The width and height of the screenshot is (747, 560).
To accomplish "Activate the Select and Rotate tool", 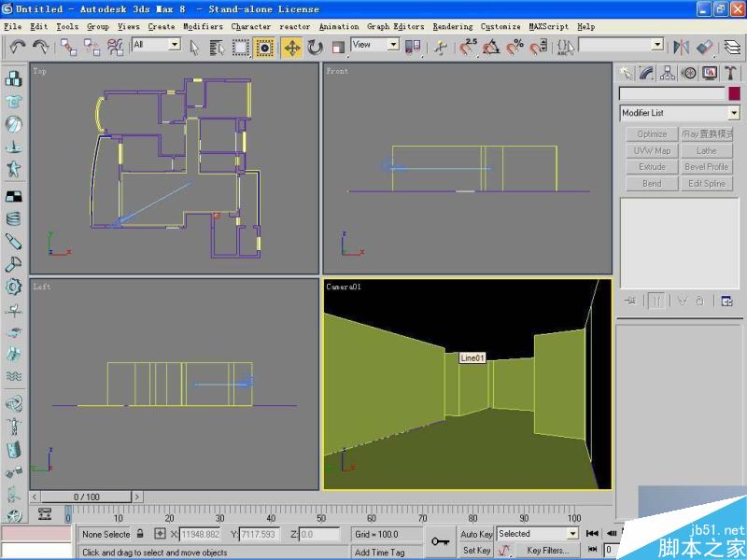I will (313, 47).
